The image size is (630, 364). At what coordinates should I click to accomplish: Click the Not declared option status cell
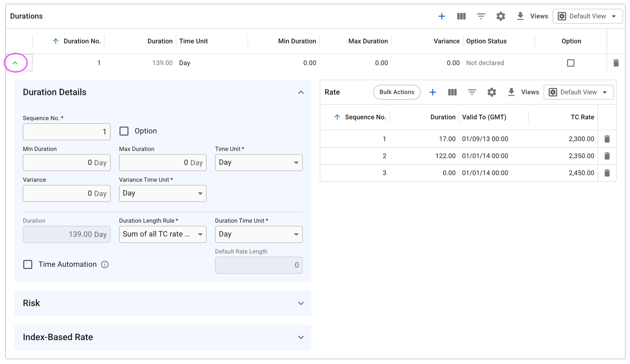[x=485, y=63]
